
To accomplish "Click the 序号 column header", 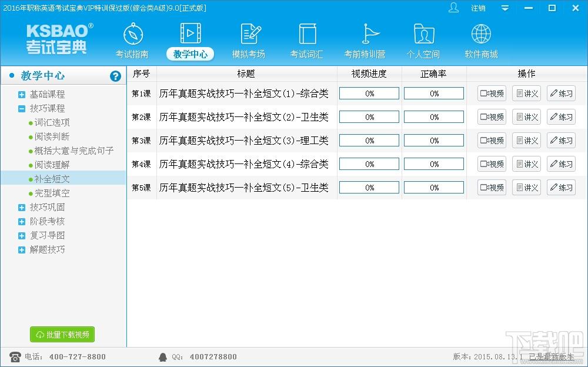I will tap(141, 74).
